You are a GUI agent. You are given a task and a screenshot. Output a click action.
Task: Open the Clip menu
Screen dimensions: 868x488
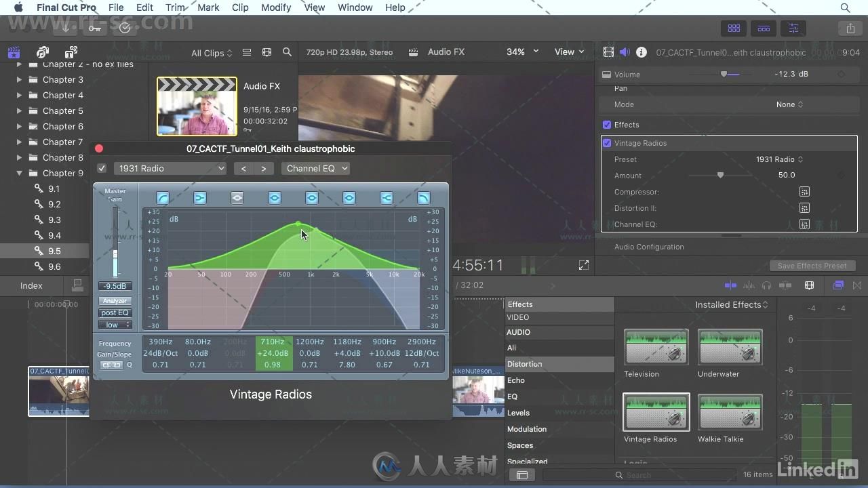click(x=240, y=7)
